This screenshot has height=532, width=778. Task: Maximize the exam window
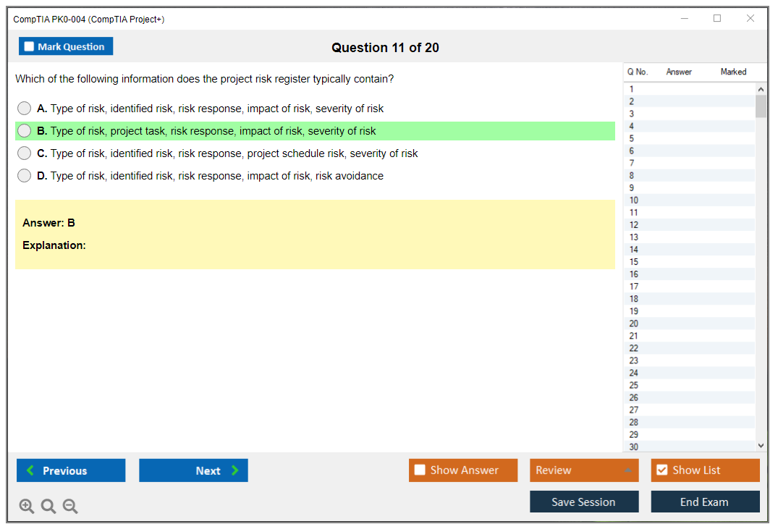pos(717,19)
